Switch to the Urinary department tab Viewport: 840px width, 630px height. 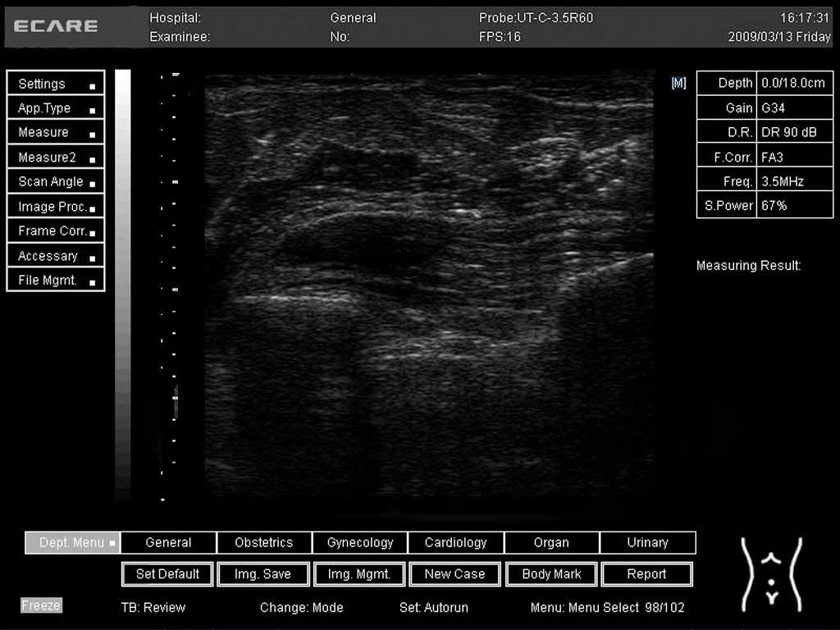point(647,542)
